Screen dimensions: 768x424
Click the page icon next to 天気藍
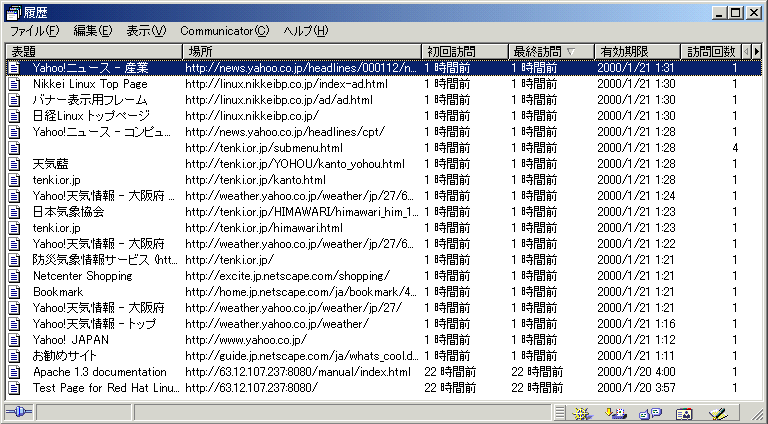pyautogui.click(x=15, y=164)
